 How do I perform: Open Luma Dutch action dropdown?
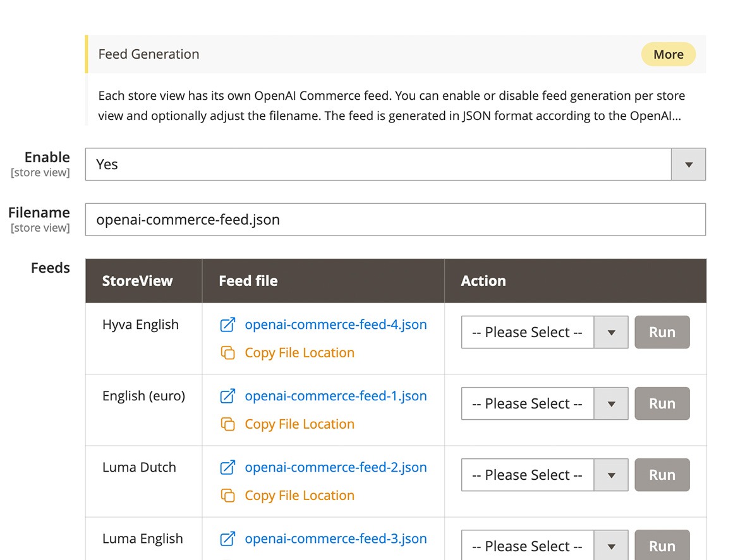click(x=544, y=475)
